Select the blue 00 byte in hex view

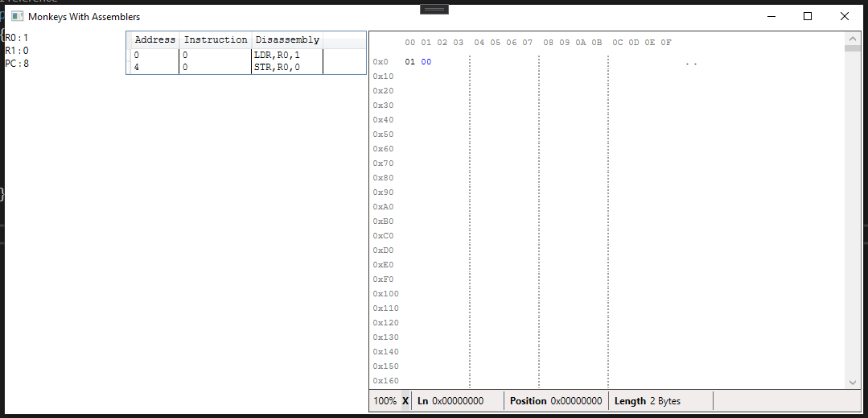click(x=426, y=62)
